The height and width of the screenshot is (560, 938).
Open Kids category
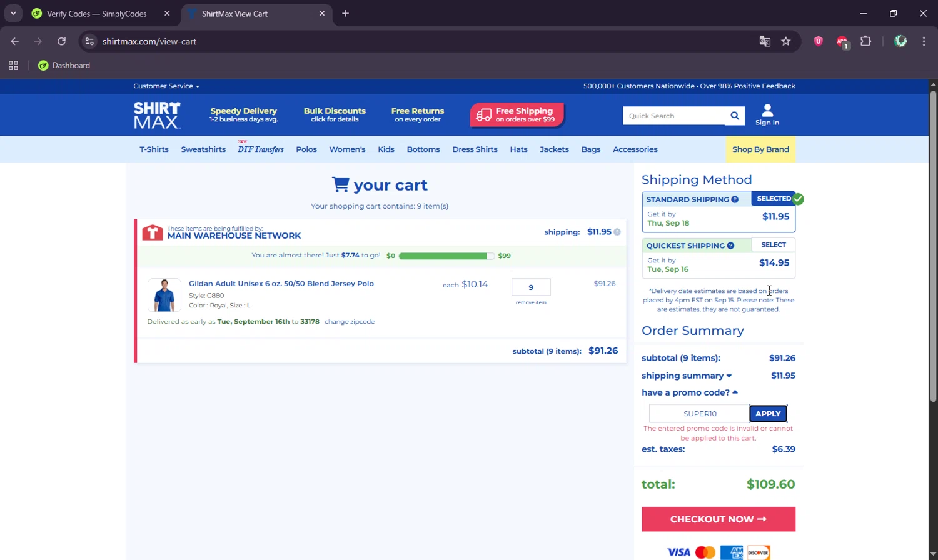[x=386, y=149]
